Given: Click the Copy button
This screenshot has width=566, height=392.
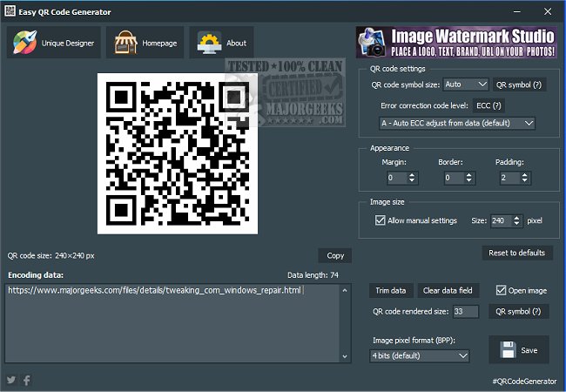Looking at the screenshot, I should point(335,255).
